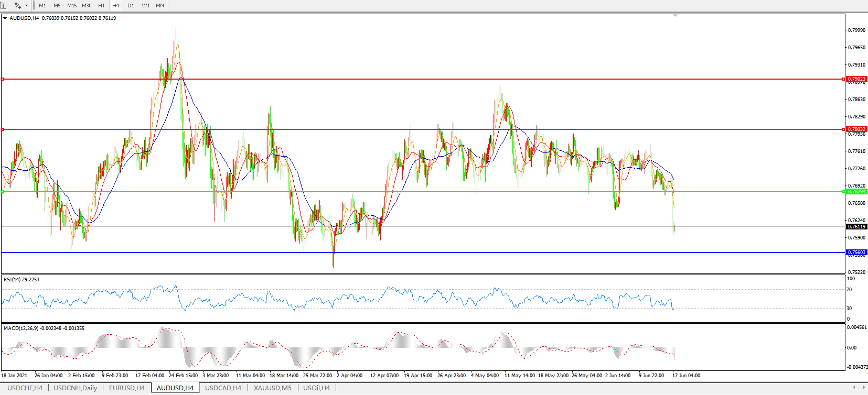Open the USDCHF,H4 chart tab
Image resolution: width=868 pixels, height=395 pixels.
click(25, 388)
